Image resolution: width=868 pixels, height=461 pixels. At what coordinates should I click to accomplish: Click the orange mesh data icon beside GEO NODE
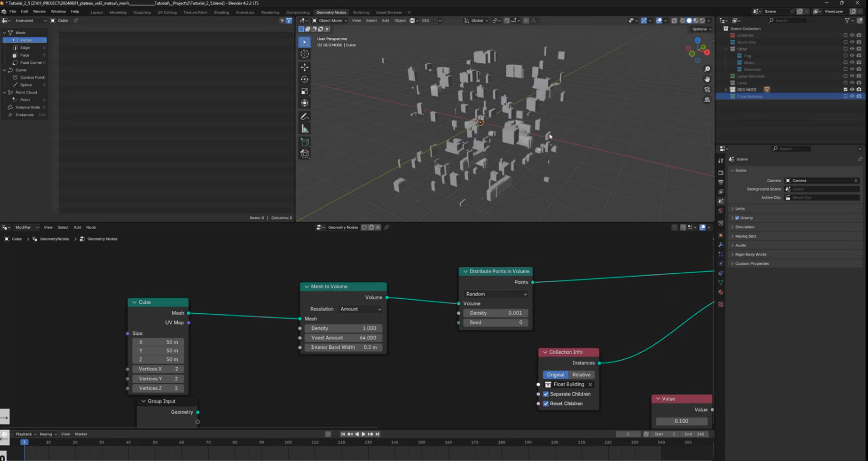[767, 89]
